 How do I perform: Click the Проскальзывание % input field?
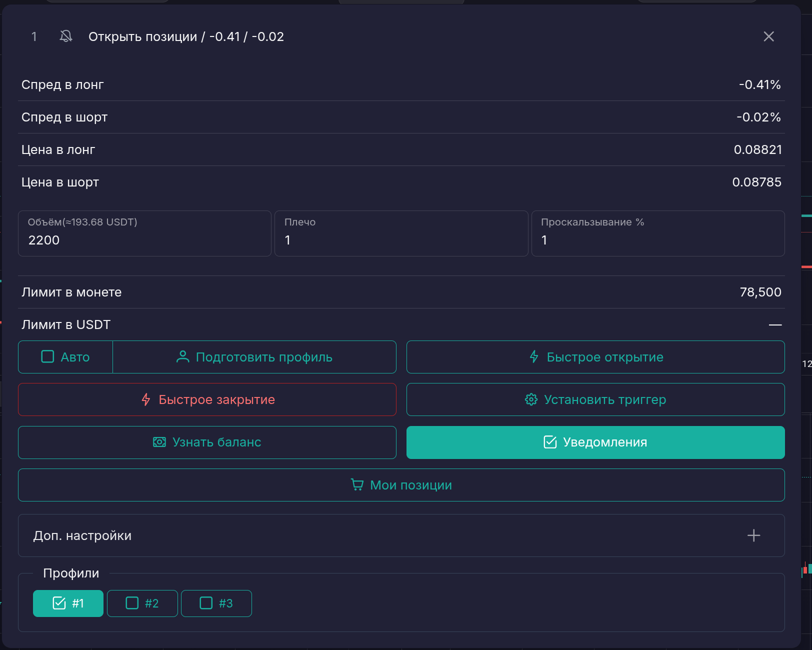coord(658,233)
